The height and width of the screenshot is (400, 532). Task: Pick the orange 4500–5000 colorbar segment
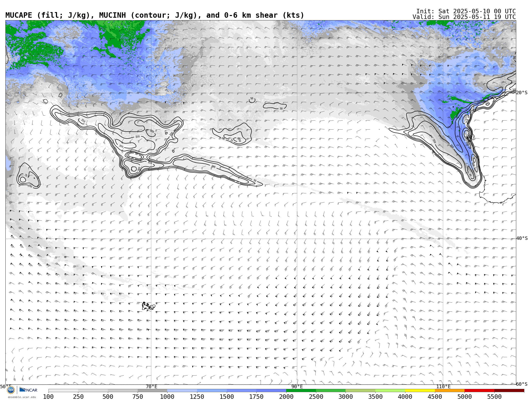coord(449,391)
